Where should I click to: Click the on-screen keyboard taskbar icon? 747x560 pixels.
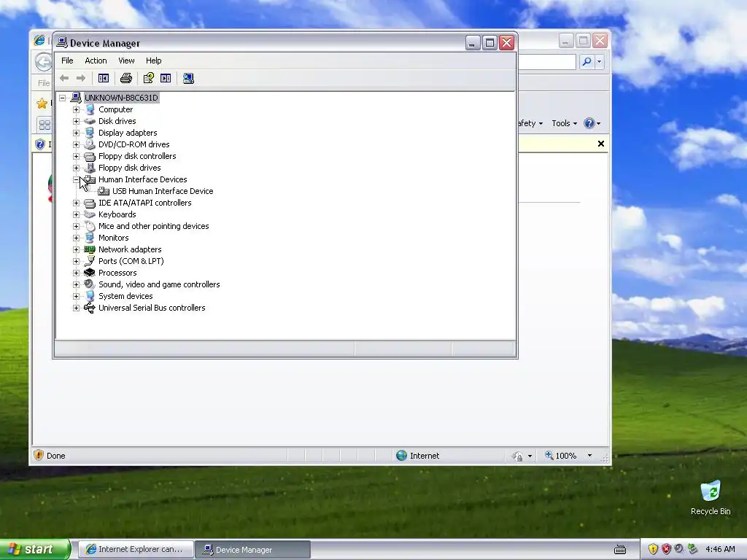pos(620,550)
